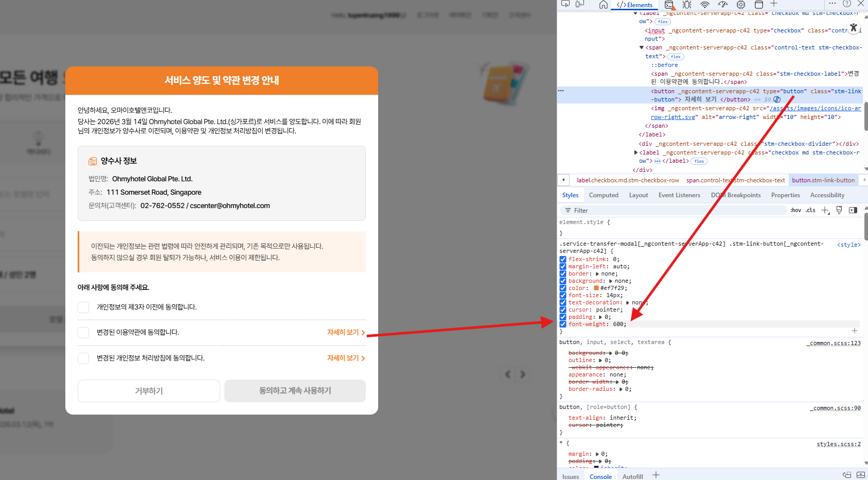Uncheck the flex-shrink property checkbox
The image size is (868, 480).
(563, 260)
